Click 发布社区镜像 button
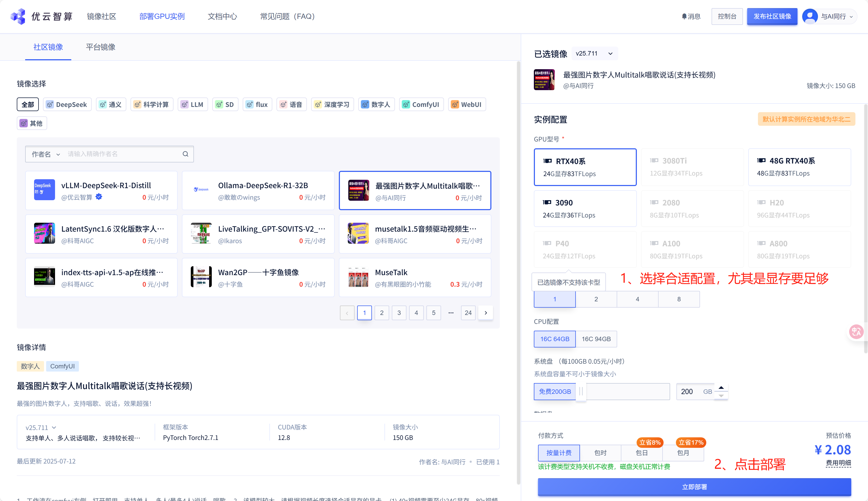Image resolution: width=868 pixels, height=501 pixels. (772, 16)
